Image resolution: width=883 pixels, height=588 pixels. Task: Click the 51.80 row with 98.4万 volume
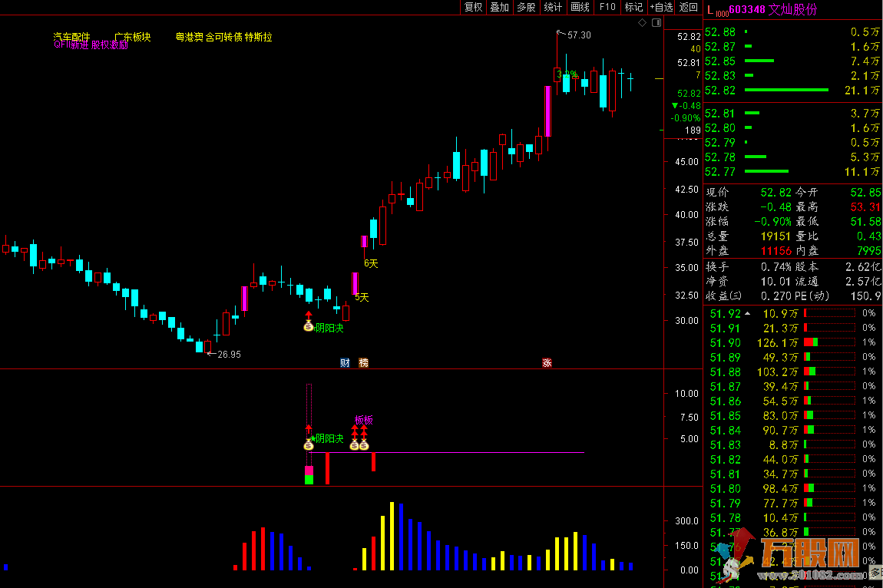(793, 489)
